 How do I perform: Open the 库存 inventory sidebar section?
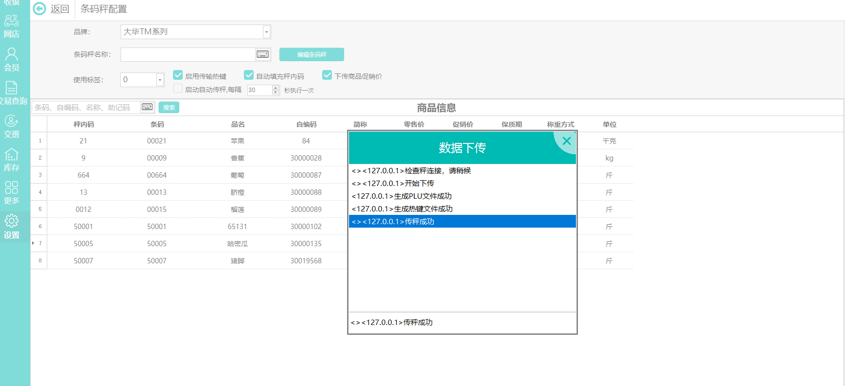coord(11,160)
